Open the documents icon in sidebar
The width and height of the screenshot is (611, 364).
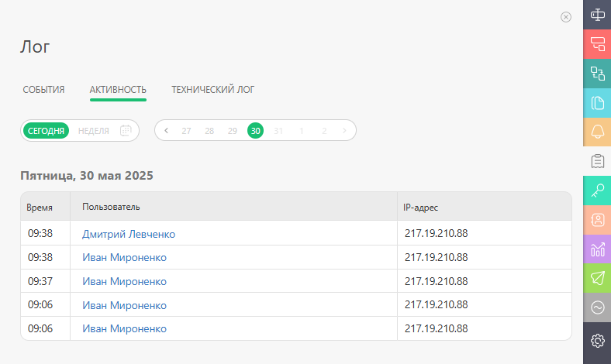(x=597, y=103)
